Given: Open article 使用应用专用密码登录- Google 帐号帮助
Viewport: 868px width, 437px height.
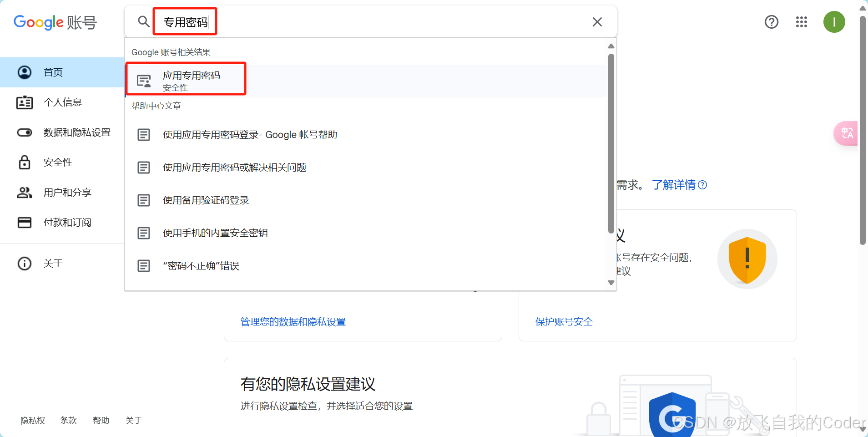Looking at the screenshot, I should click(366, 135).
